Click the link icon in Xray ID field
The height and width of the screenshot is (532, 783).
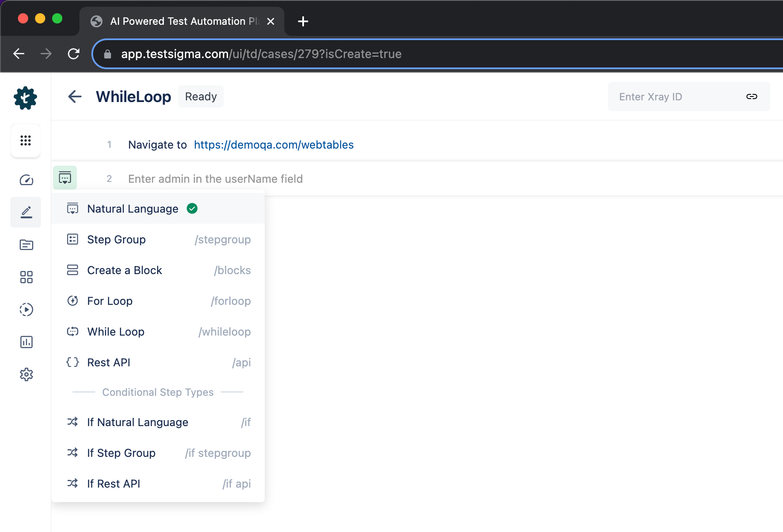[x=751, y=96]
